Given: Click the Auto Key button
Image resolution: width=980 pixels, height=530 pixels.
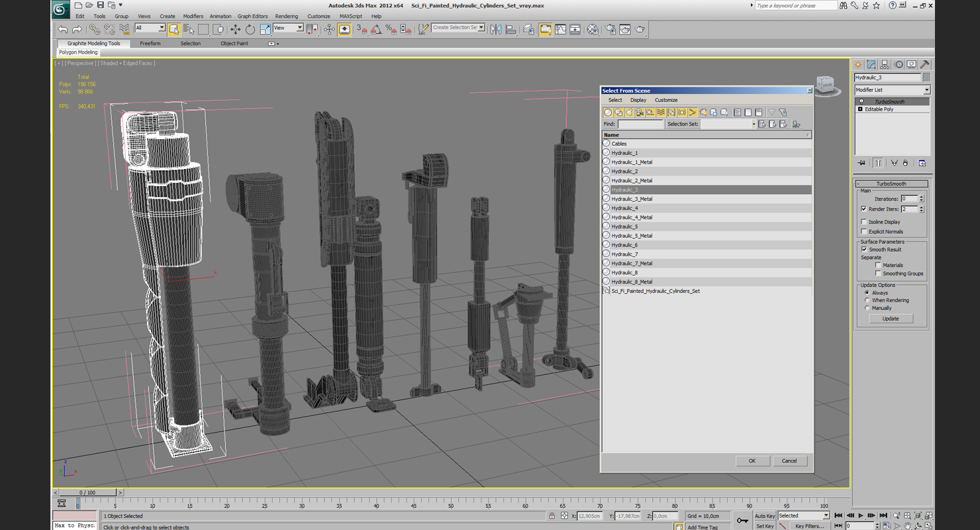Looking at the screenshot, I should click(x=765, y=515).
